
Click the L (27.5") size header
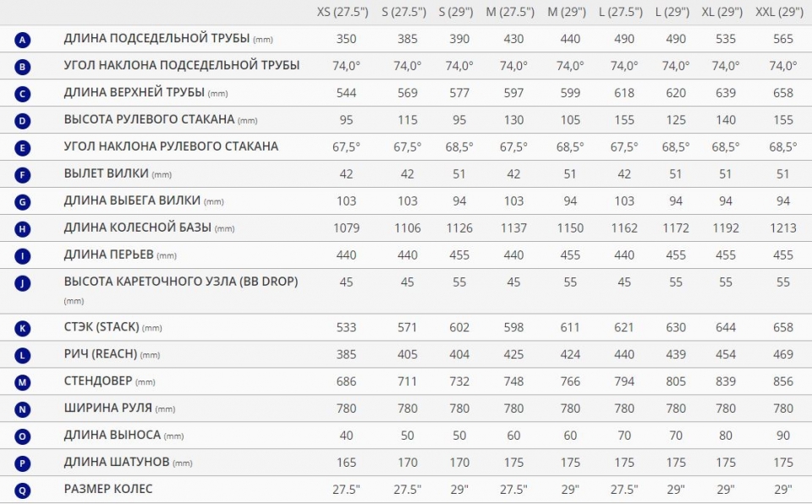pos(621,12)
